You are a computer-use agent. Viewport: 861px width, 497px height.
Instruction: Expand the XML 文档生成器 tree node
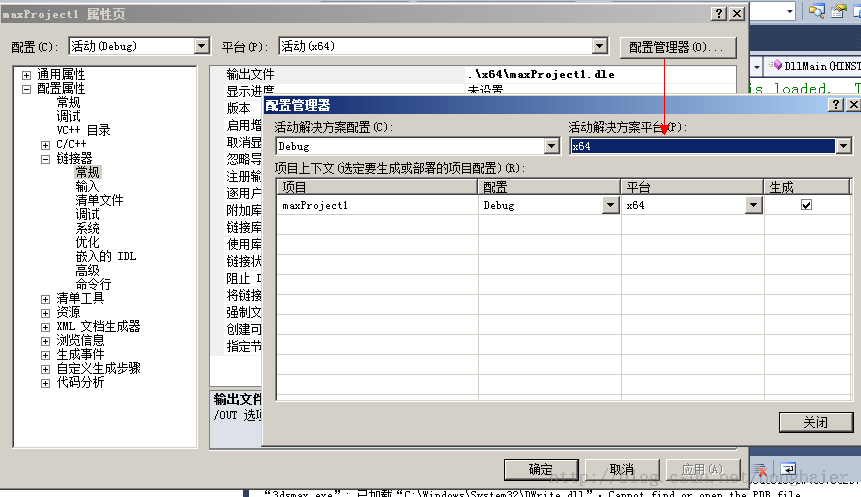coord(46,327)
